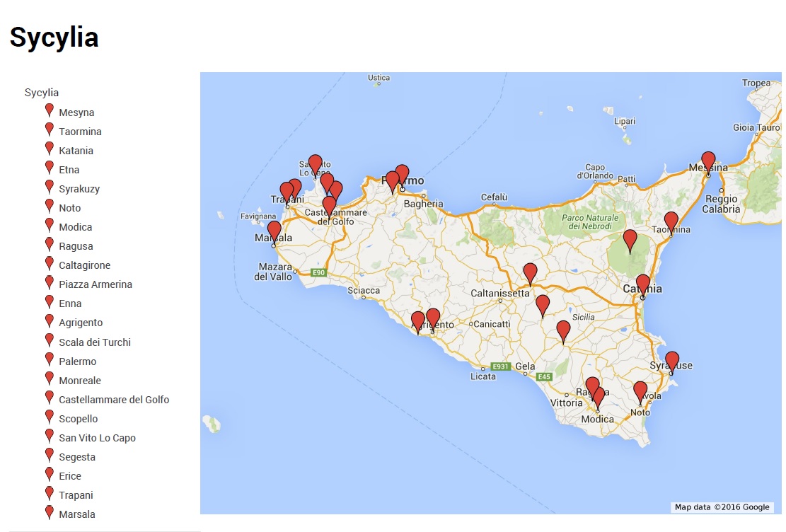
Task: Open Palermo from the places list
Action: [x=77, y=362]
